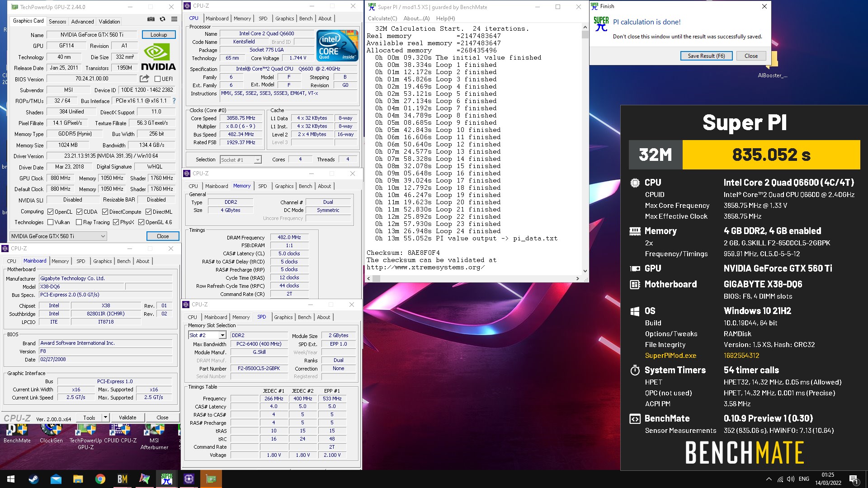Click the NVIDIA logo in GPU-Z
868x488 pixels.
point(158,56)
